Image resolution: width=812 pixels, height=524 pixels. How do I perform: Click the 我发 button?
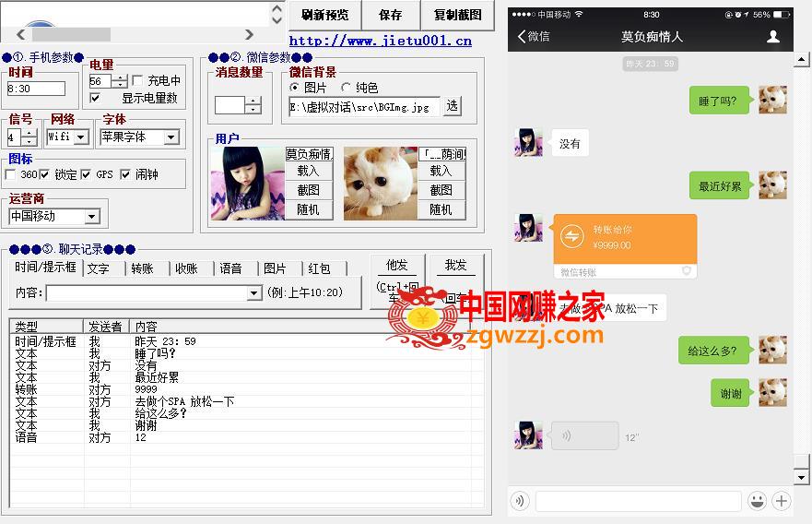(455, 280)
